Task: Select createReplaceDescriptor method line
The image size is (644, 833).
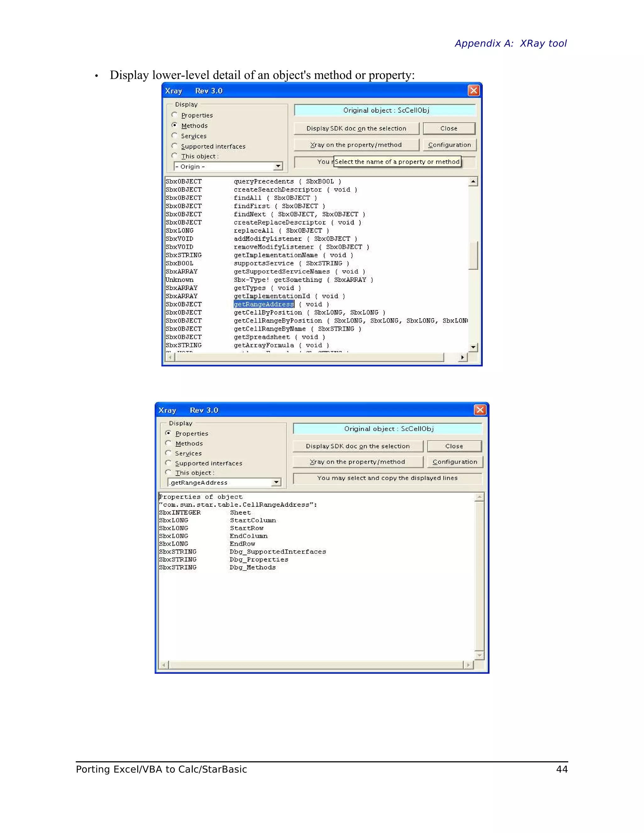Action: 263,222
